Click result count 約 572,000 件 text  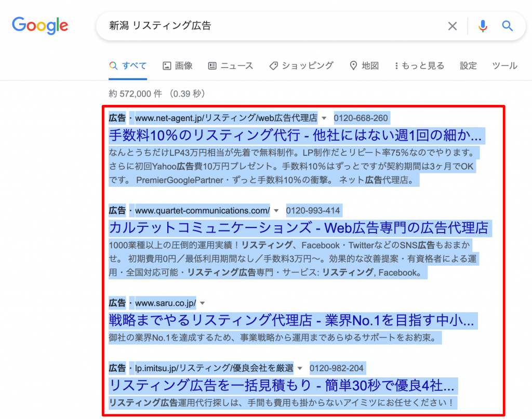pyautogui.click(x=136, y=93)
